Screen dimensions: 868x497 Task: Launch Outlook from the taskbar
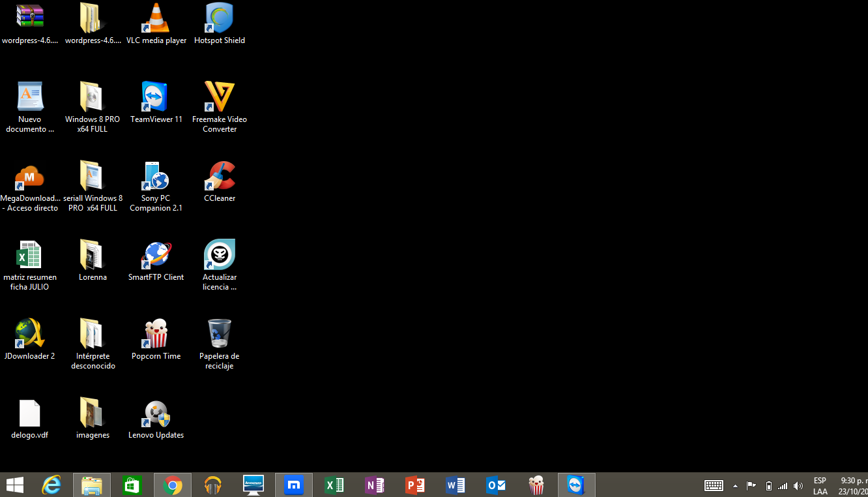pyautogui.click(x=496, y=485)
